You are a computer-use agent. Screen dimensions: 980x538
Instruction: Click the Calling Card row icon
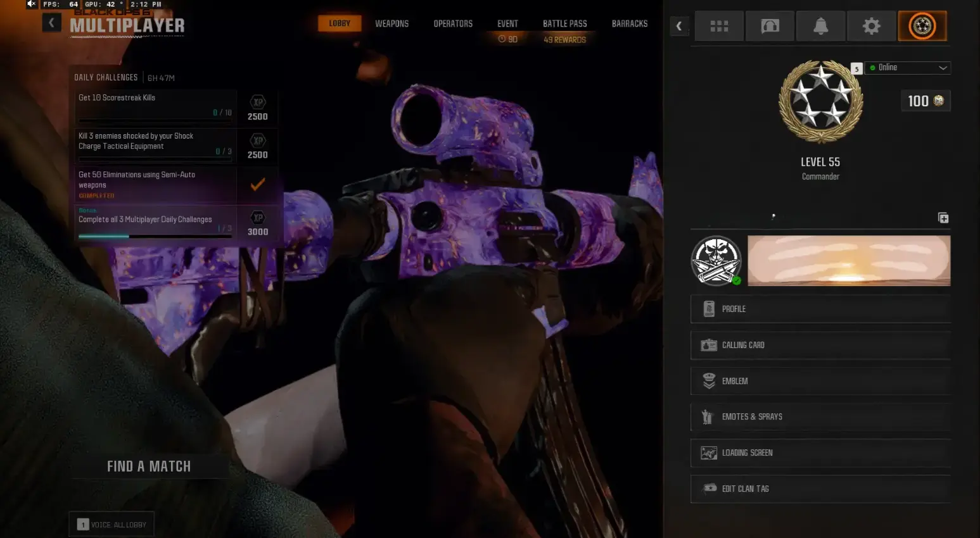[x=709, y=345]
